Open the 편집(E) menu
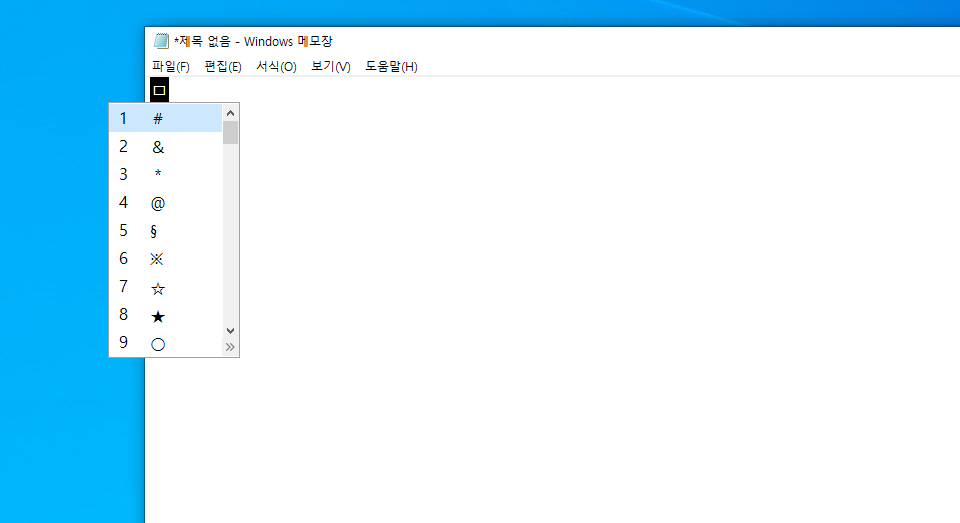Screen dimensions: 960x523 [223, 66]
